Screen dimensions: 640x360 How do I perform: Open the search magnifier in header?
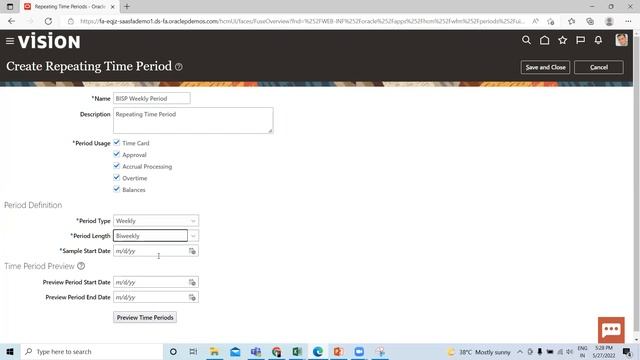(x=526, y=40)
